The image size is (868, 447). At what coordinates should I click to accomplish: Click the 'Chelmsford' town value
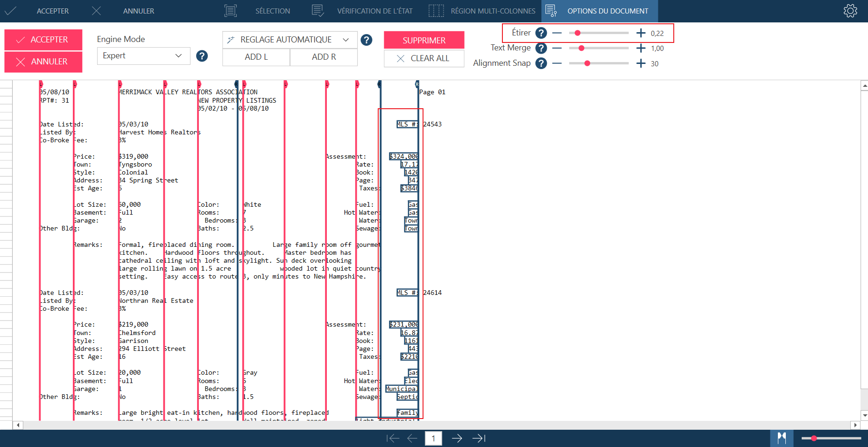click(137, 333)
